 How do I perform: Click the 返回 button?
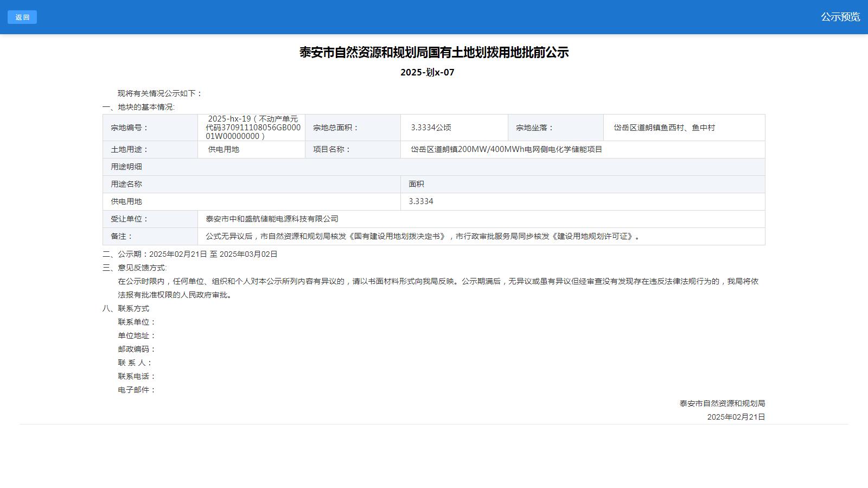[x=22, y=17]
